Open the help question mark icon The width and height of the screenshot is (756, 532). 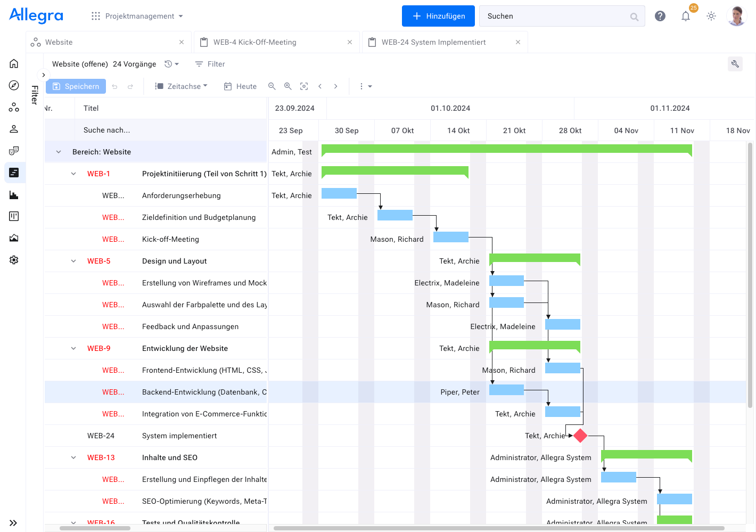(x=660, y=16)
